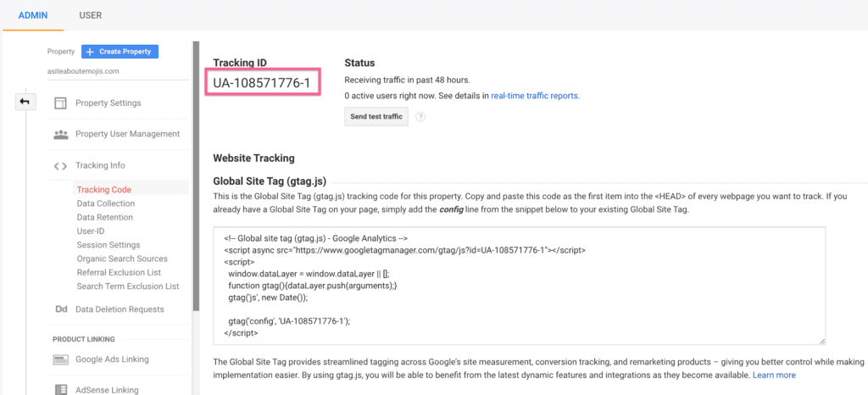Click the 'Receiving traffic in past 48 hours' status
Image resolution: width=868 pixels, height=395 pixels.
click(x=408, y=81)
